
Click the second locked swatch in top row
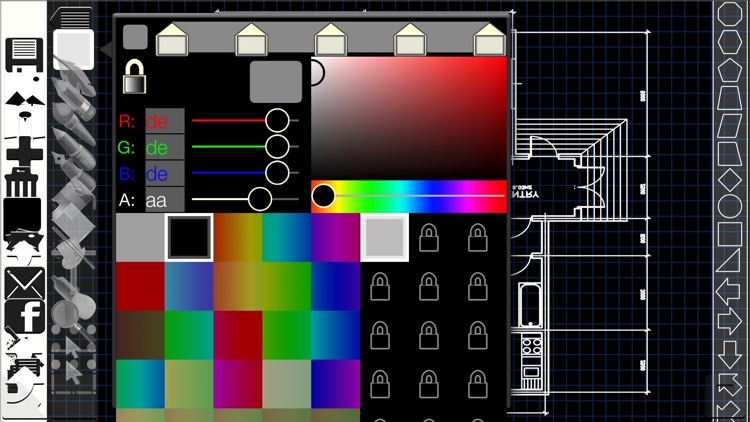(x=477, y=238)
